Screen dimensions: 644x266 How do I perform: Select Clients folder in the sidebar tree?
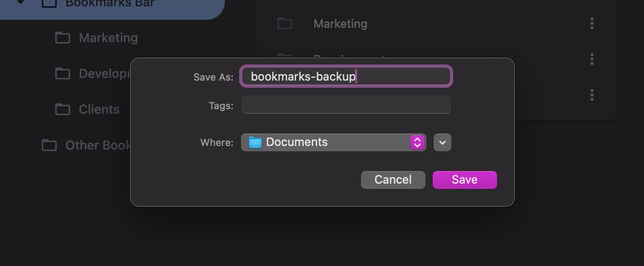click(99, 109)
